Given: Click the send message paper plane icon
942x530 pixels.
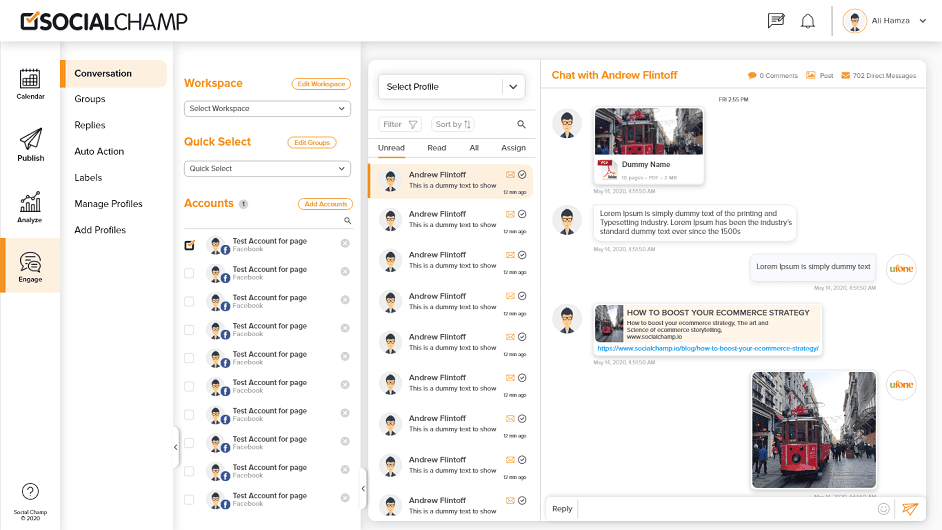Looking at the screenshot, I should tap(909, 509).
